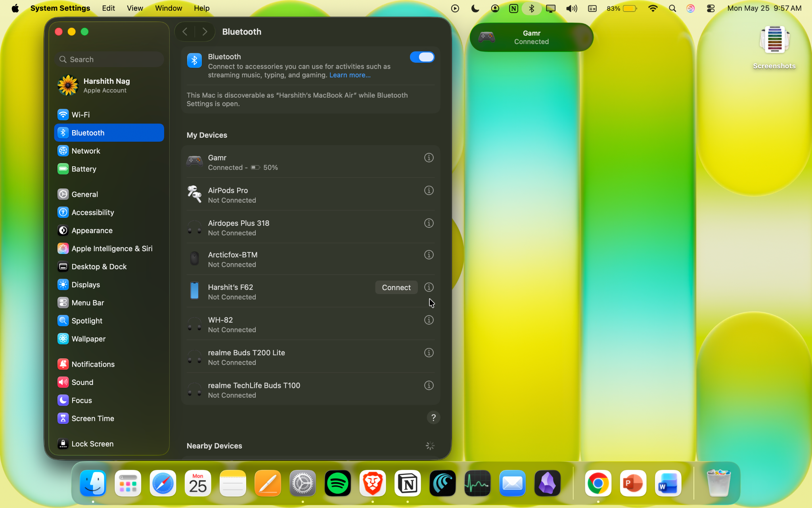Click the volume icon in menu bar

pyautogui.click(x=572, y=8)
